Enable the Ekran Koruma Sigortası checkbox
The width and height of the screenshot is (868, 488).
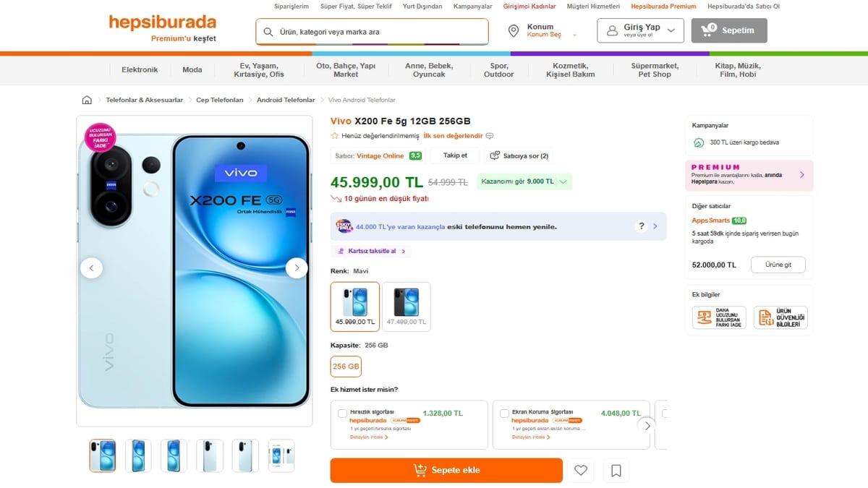[x=504, y=413]
